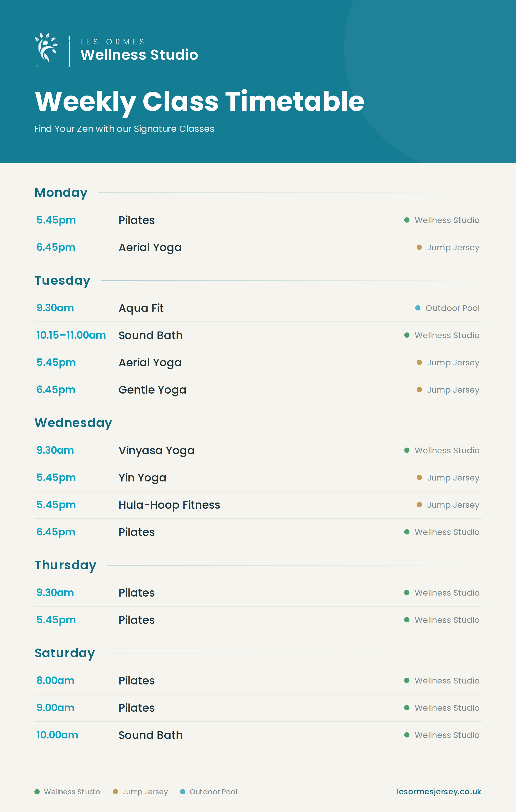This screenshot has width=516, height=812.
Task: Click the blue Outdoor Pool legend dot
Action: pyautogui.click(x=183, y=791)
